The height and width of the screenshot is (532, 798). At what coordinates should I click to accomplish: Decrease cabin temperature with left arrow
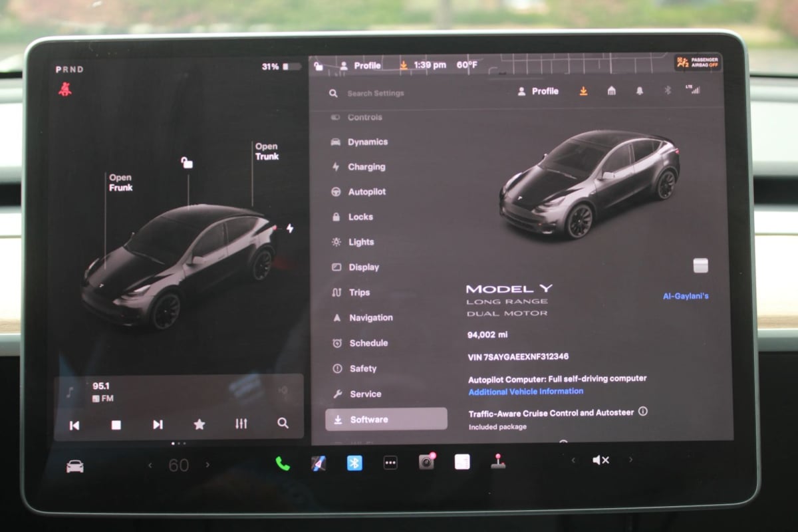[x=150, y=465]
